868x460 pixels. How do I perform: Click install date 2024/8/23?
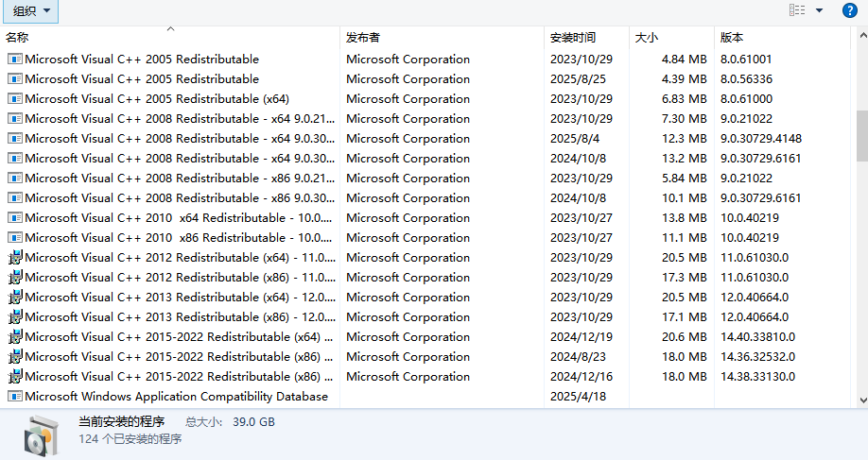(578, 357)
